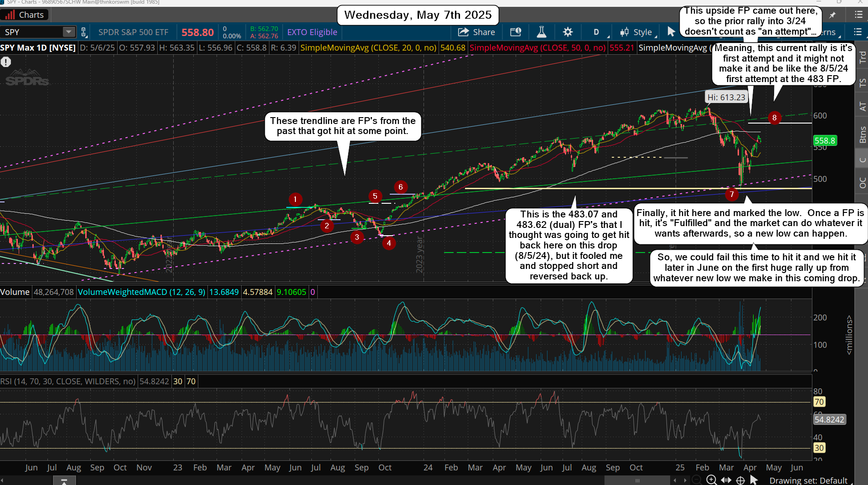Open the TS sidebar tab
Image resolution: width=868 pixels, height=485 pixels.
pos(862,83)
